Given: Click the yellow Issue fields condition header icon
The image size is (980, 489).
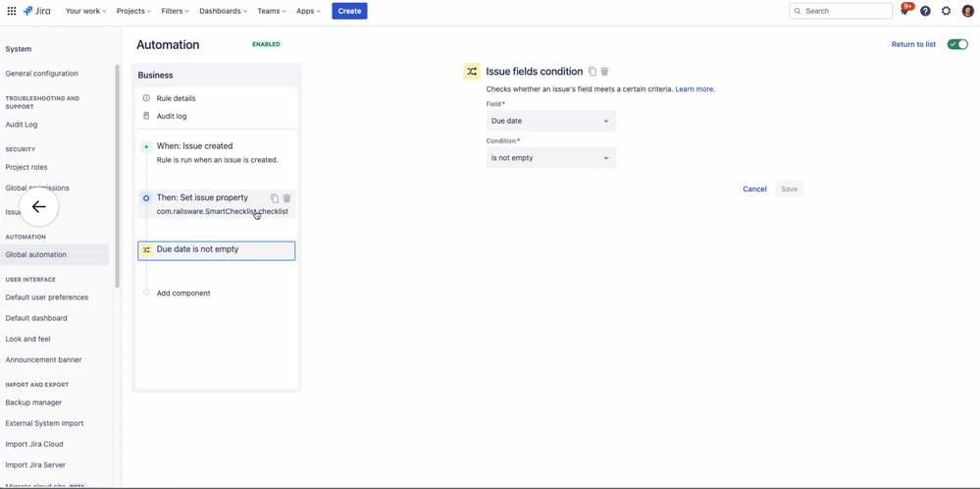Looking at the screenshot, I should coord(472,72).
